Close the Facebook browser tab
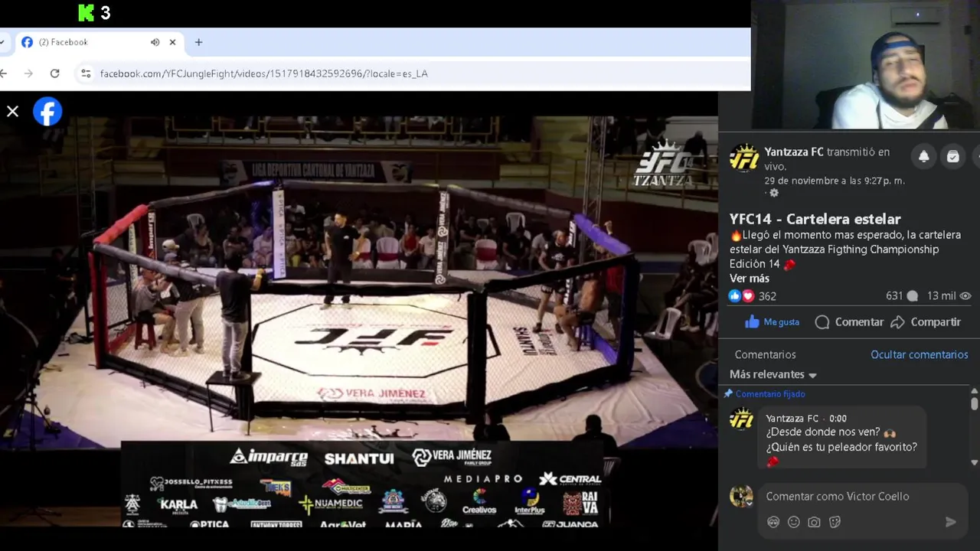Image resolution: width=980 pixels, height=551 pixels. tap(172, 42)
